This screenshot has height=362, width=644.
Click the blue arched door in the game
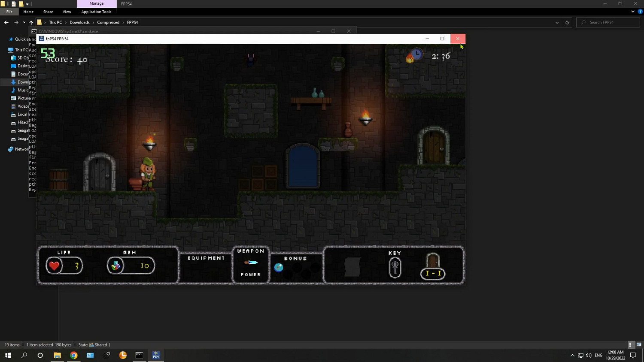[303, 167]
